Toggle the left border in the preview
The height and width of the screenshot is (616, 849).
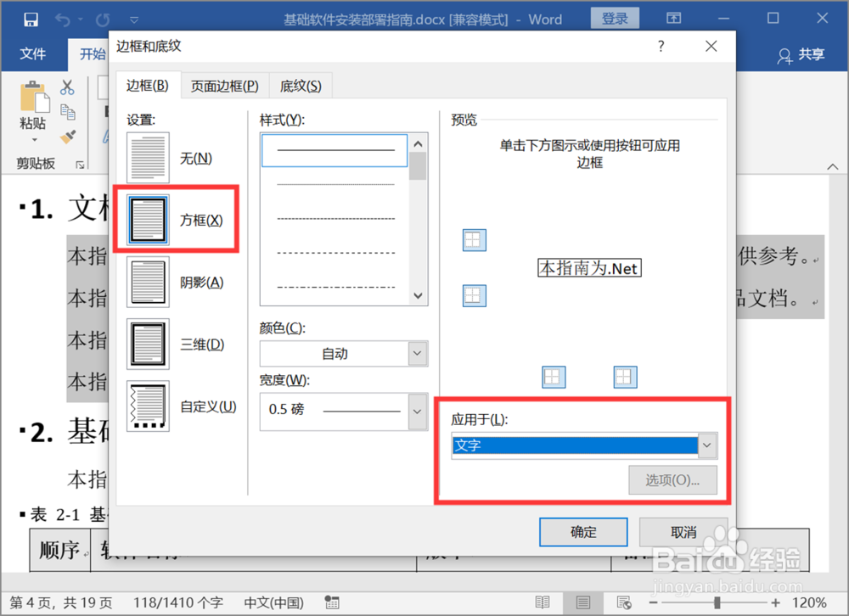(x=554, y=377)
